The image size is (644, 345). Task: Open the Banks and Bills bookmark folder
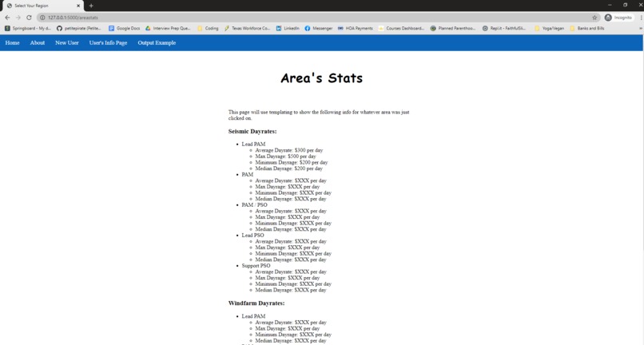[587, 28]
